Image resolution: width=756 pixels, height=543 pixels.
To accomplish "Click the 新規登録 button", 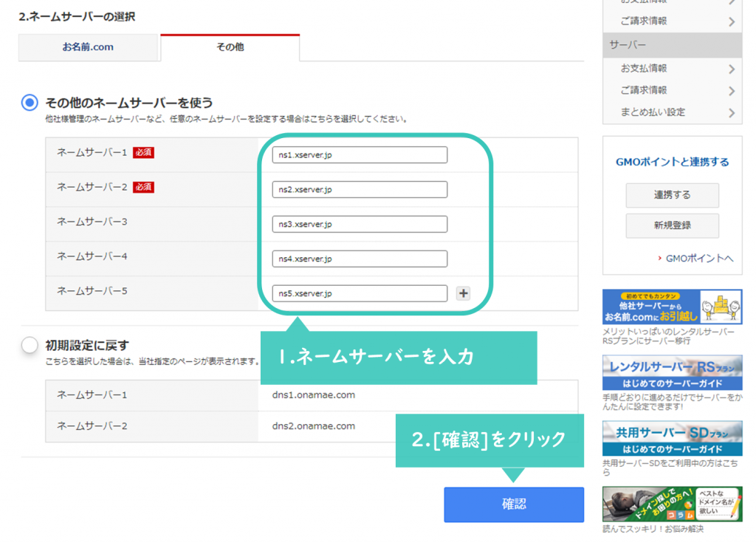I will pos(672,225).
